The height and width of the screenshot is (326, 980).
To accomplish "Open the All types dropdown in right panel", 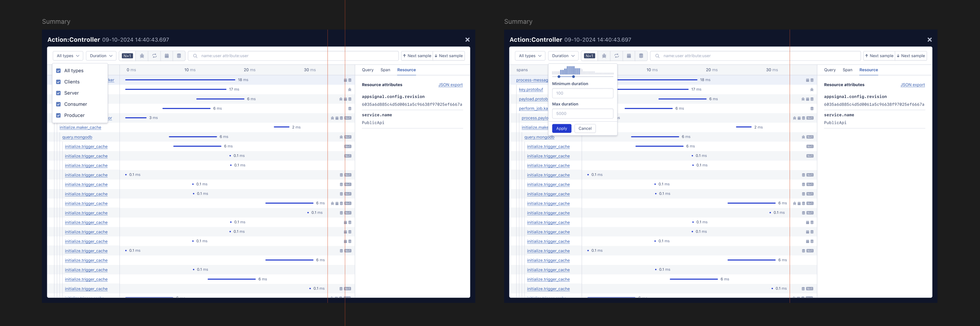I will (x=530, y=56).
